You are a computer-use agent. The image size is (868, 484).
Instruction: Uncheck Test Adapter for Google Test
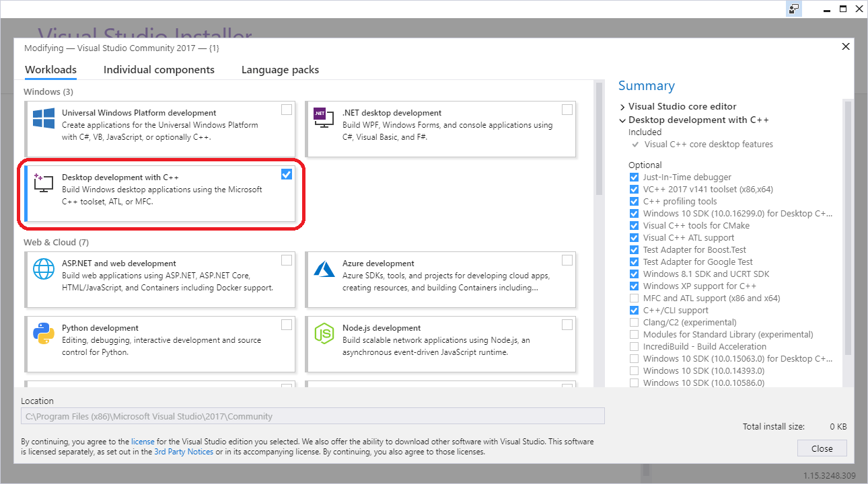click(634, 262)
